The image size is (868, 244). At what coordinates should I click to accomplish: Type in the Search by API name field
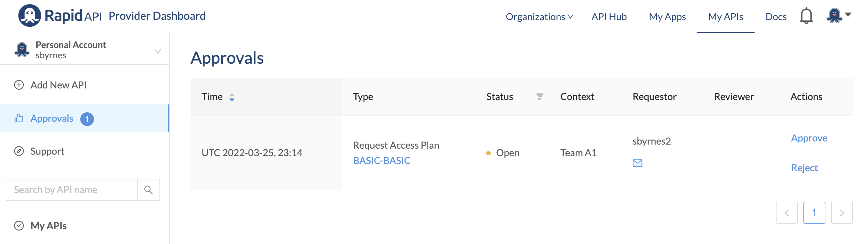72,190
